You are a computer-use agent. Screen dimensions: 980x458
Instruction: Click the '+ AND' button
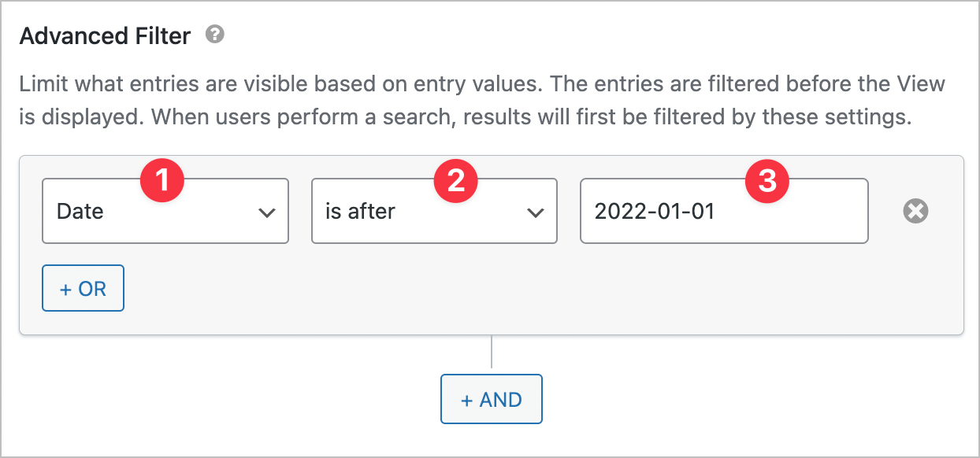coord(491,399)
